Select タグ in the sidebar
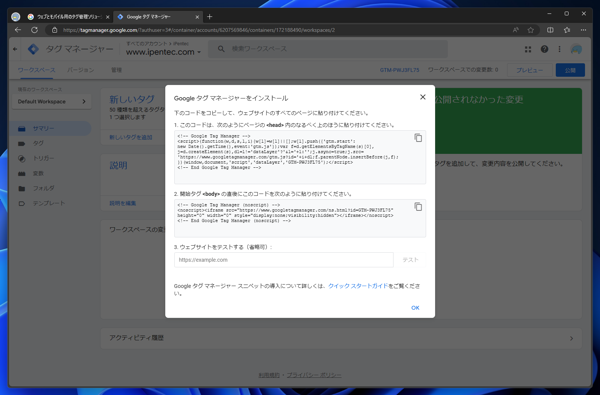 (x=50, y=144)
